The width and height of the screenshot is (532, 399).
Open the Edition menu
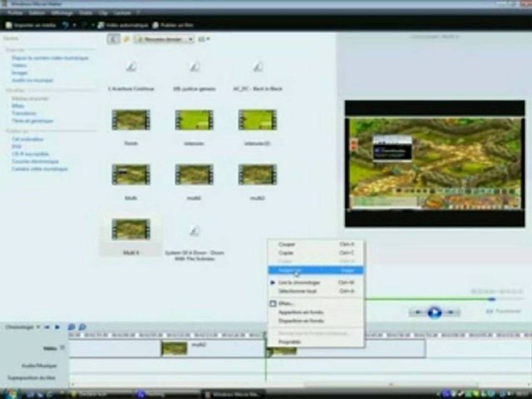click(37, 13)
